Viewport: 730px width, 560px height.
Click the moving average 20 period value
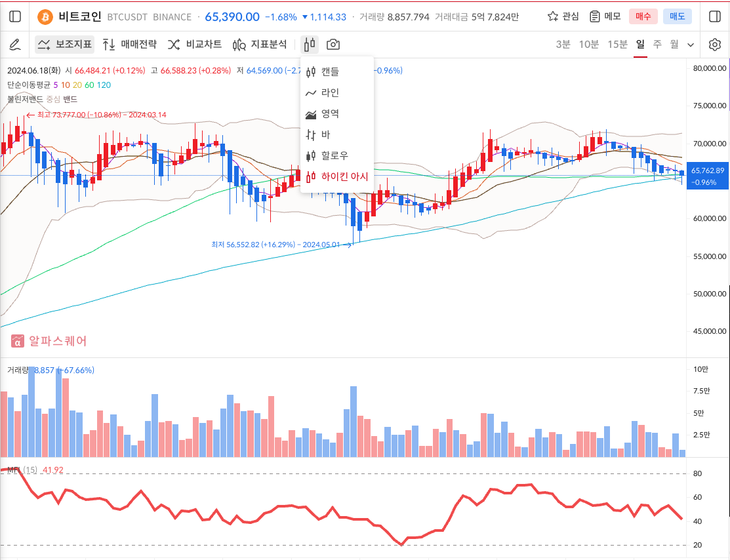click(x=77, y=85)
